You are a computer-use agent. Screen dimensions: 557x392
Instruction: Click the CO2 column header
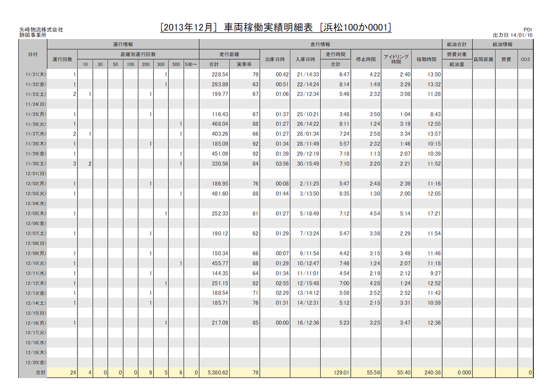point(525,60)
